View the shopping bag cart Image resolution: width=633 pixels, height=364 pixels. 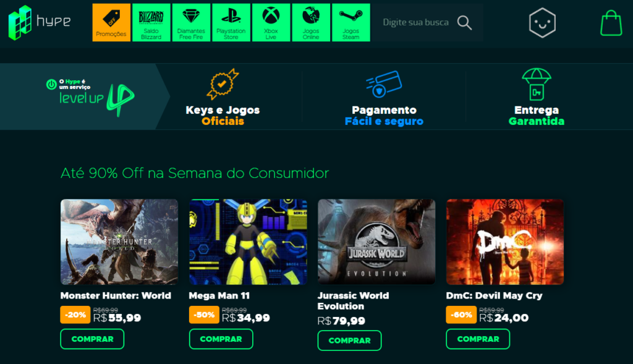point(611,23)
